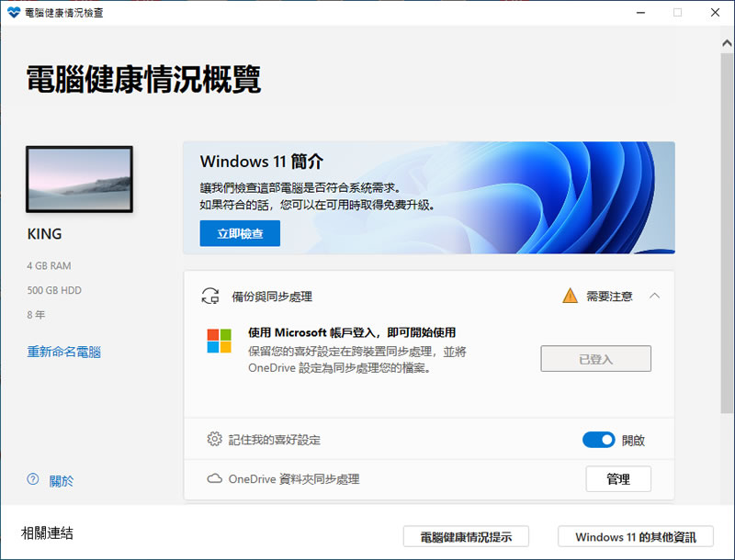The width and height of the screenshot is (735, 560).
Task: Click the PC Health Check heart icon
Action: pos(14,13)
